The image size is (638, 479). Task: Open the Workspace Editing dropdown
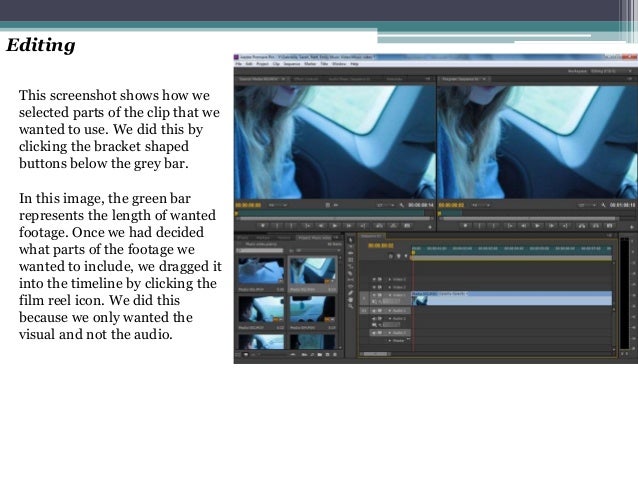[x=610, y=71]
